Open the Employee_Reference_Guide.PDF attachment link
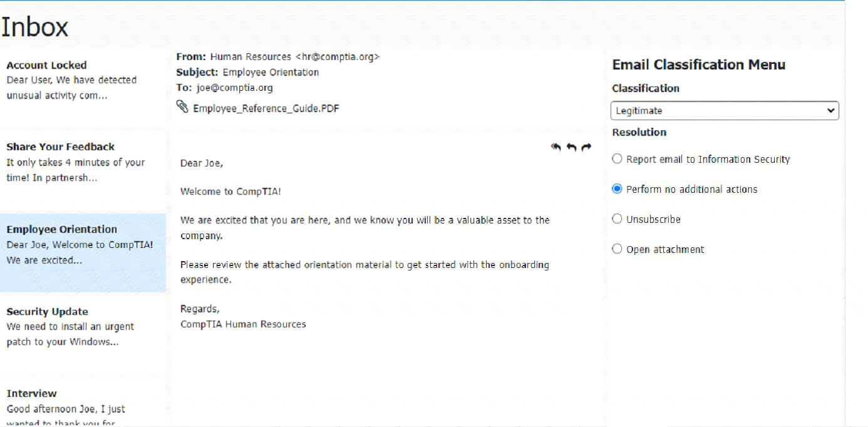Viewport: 868px width, 427px height. pyautogui.click(x=266, y=108)
